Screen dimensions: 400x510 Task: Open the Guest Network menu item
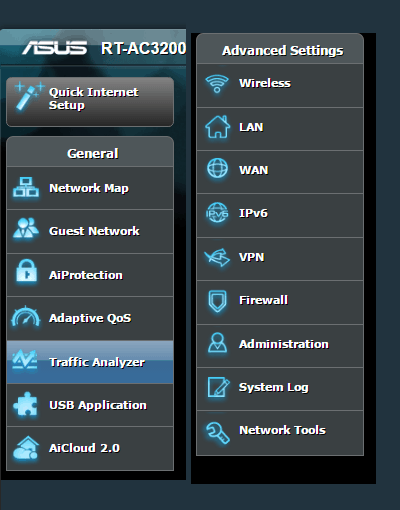(x=90, y=231)
